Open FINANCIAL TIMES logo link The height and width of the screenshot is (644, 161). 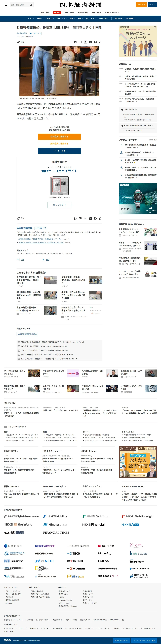pos(56,533)
